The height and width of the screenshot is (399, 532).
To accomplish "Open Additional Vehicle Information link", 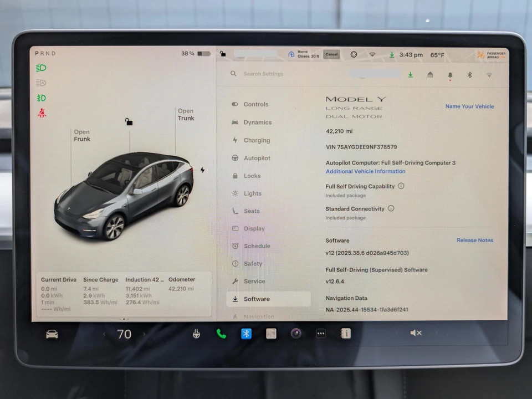I will point(365,171).
